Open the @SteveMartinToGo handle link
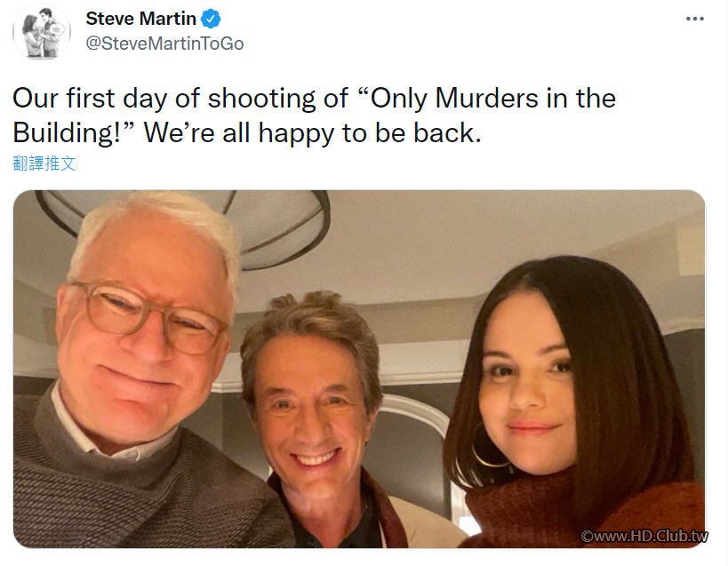The width and height of the screenshot is (728, 566). tap(164, 44)
